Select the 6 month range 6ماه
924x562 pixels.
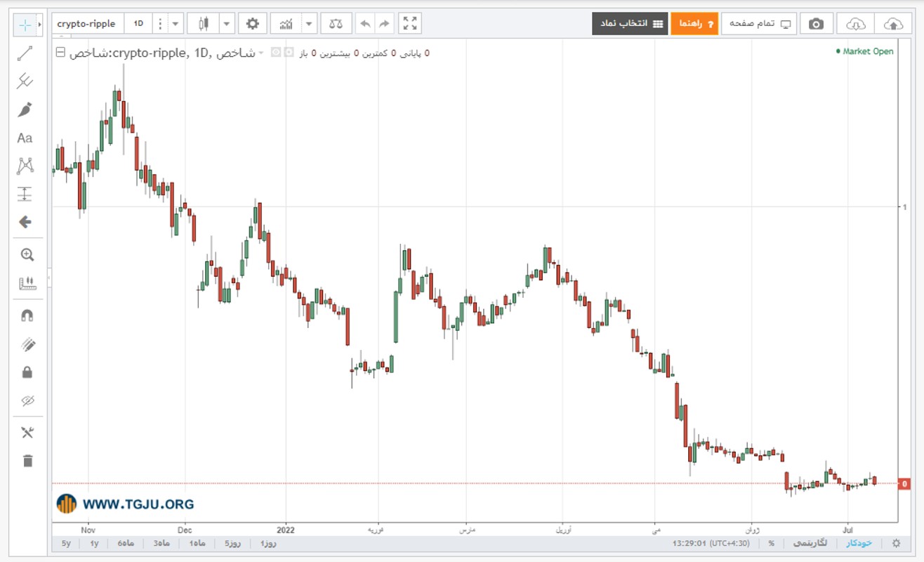click(x=126, y=543)
